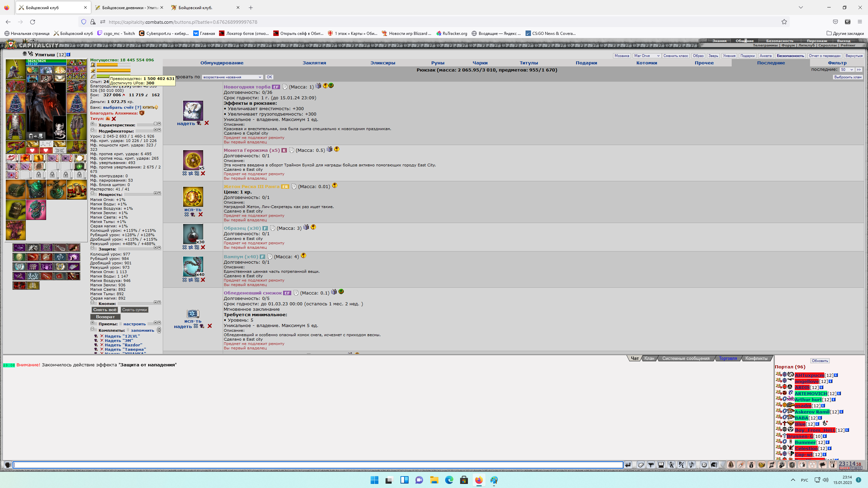Click the Снять всё button
This screenshot has width=868, height=488.
click(105, 310)
